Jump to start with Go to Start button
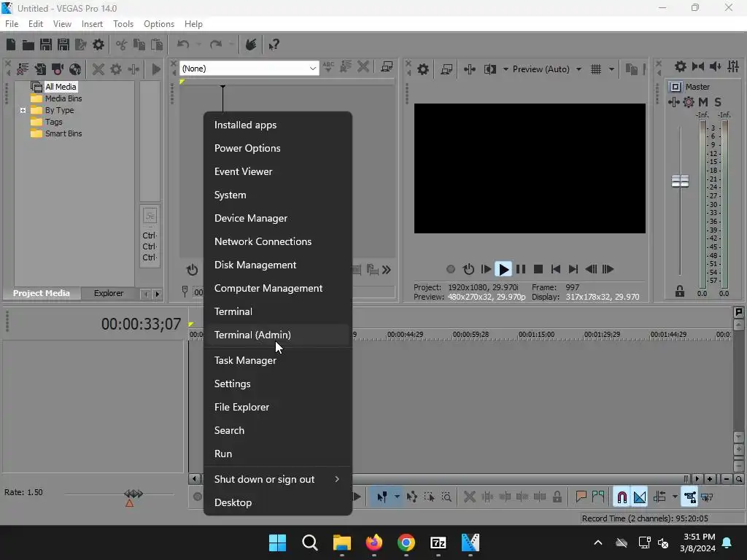 pyautogui.click(x=555, y=270)
